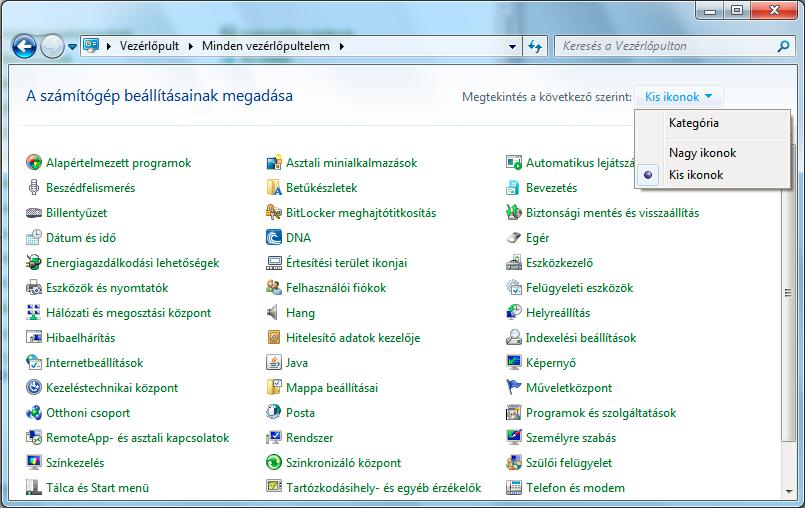Click the greyed Forward navigation button
805x508 pixels.
[52, 47]
